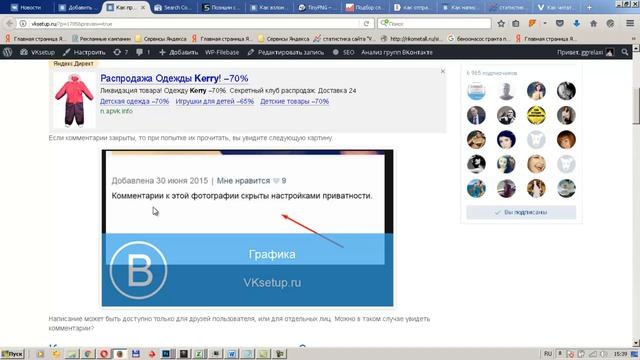Click the green Z icon in taskbar

click(x=199, y=354)
